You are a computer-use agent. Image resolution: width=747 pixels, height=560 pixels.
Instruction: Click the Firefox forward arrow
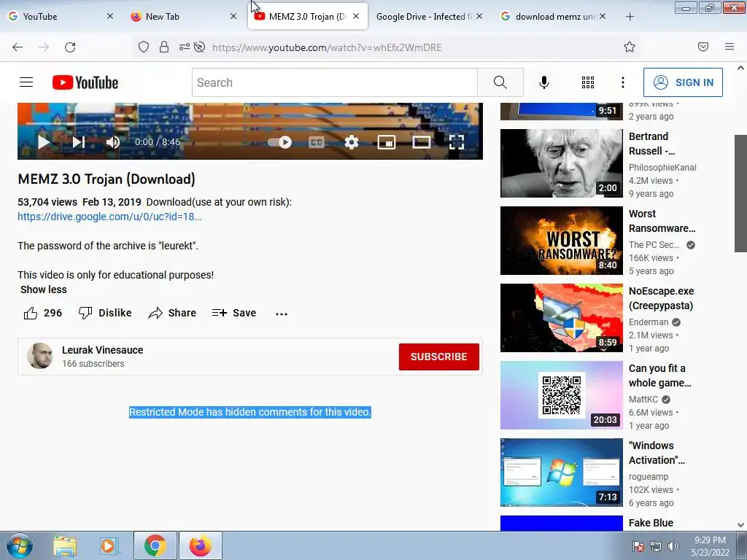click(44, 47)
